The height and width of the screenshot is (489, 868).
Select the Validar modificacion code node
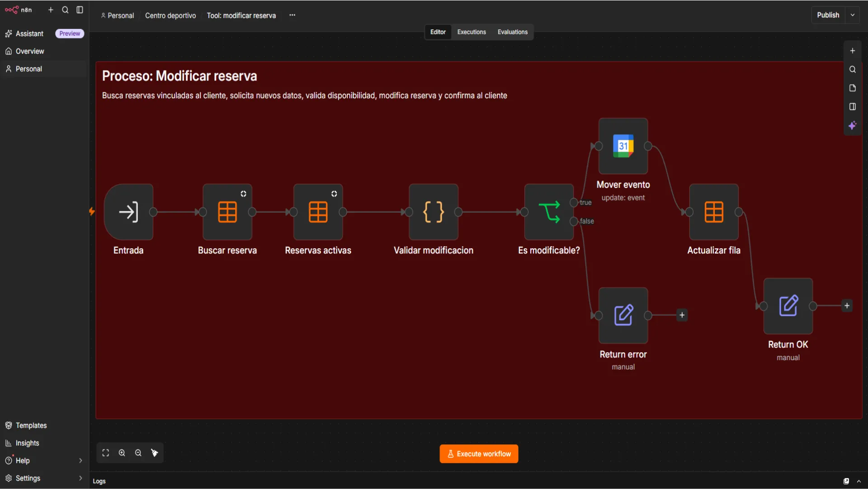(x=434, y=212)
